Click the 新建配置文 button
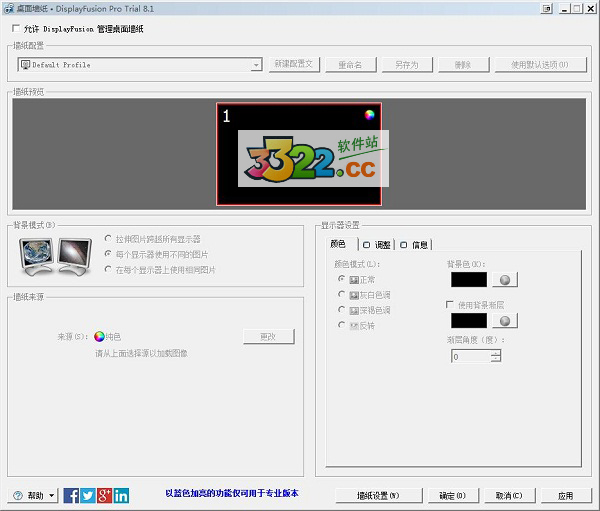Viewport: 600px width, 511px height. point(294,64)
